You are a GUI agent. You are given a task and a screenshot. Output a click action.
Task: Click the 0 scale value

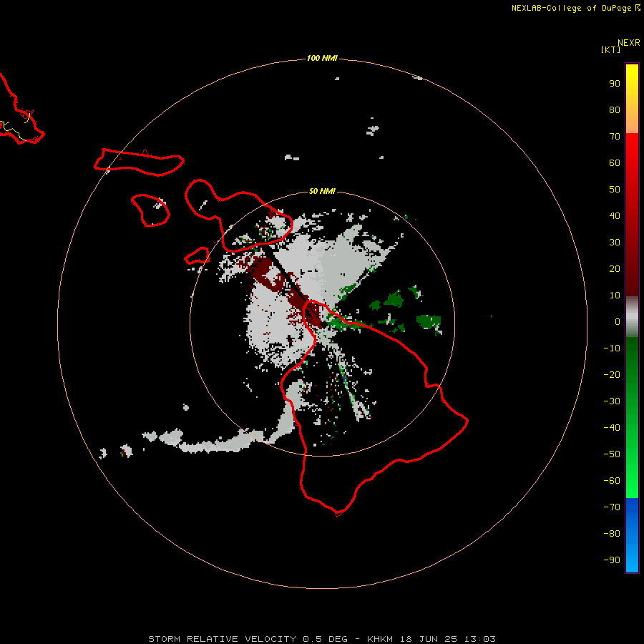(x=618, y=321)
